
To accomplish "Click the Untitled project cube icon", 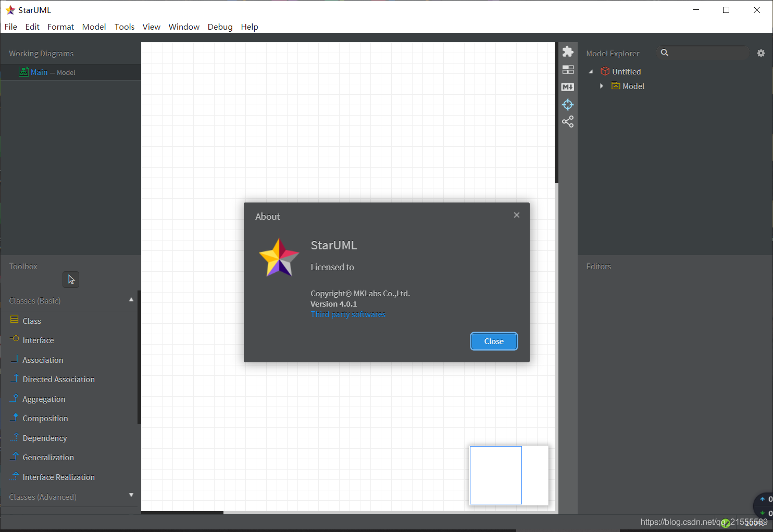I will (605, 71).
